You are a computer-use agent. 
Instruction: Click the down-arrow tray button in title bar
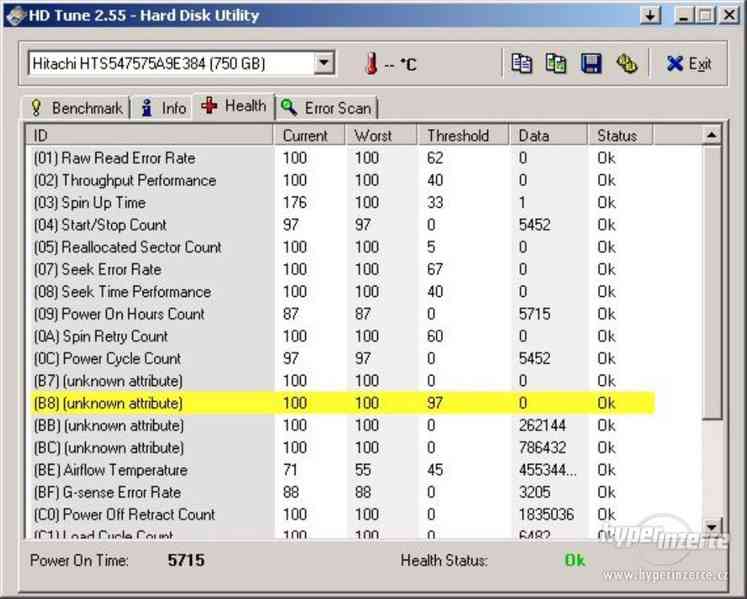[650, 15]
